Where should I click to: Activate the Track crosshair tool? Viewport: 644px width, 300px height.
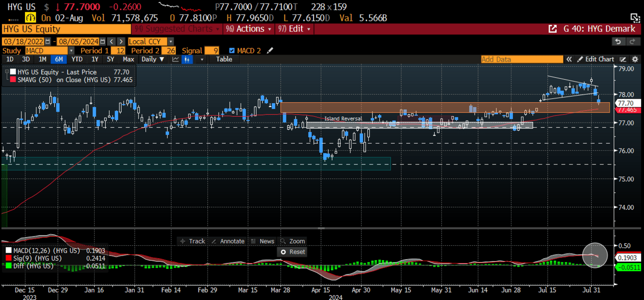[192, 241]
